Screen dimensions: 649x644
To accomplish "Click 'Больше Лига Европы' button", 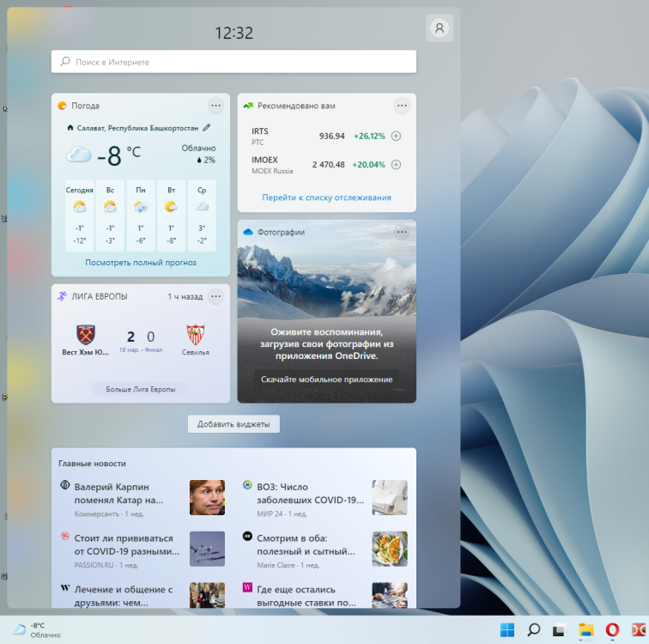I will click(141, 389).
